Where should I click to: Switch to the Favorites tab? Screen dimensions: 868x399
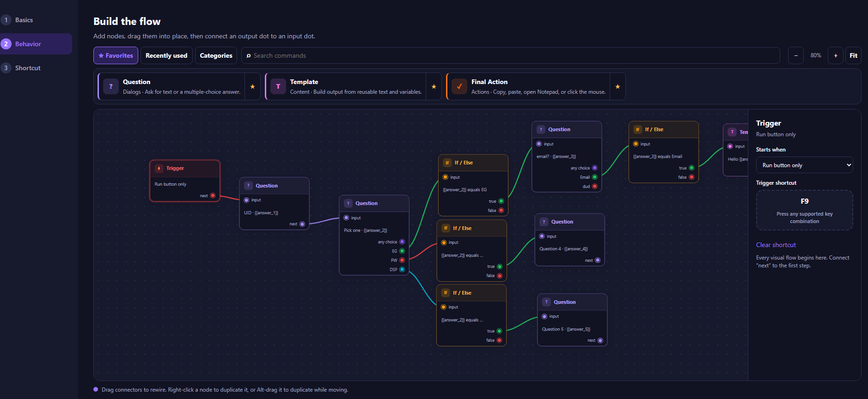pos(116,55)
